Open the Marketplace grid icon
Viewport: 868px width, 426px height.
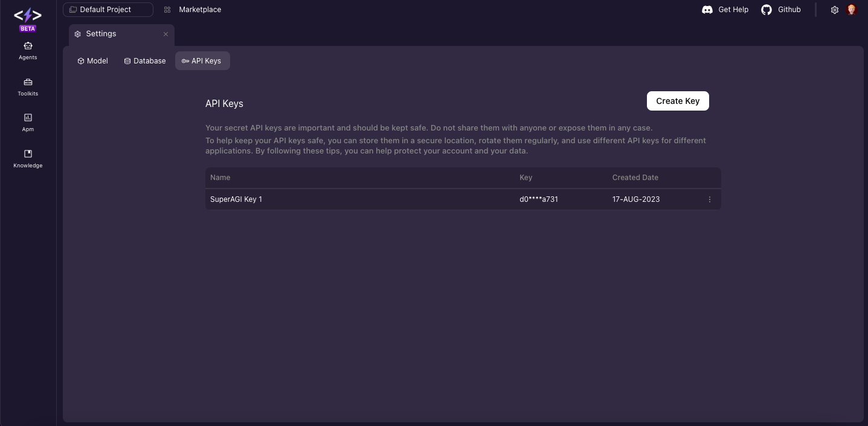(167, 10)
